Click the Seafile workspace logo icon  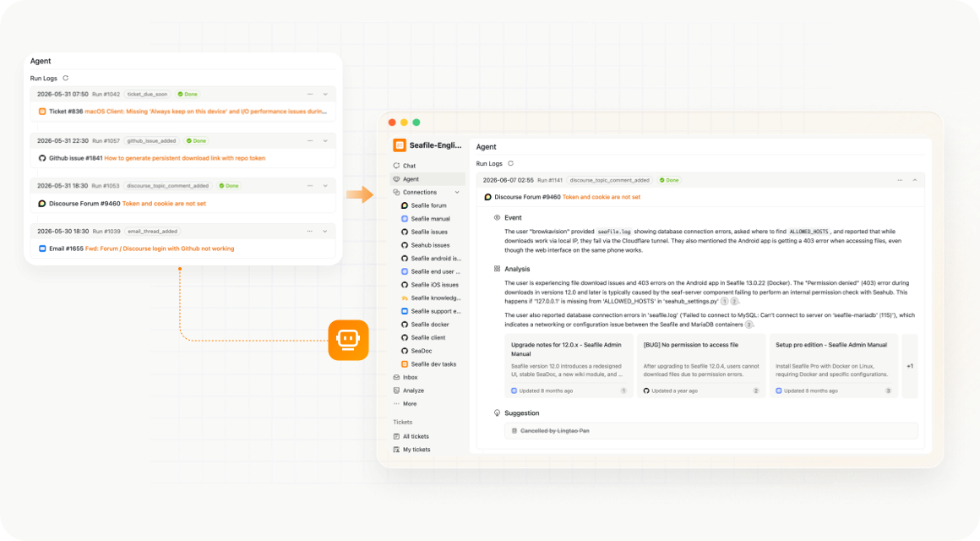click(400, 145)
